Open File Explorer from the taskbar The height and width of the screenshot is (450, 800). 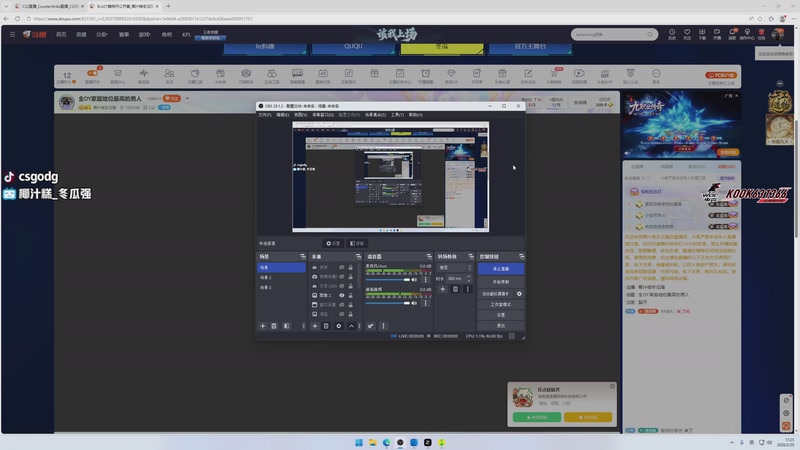[372, 442]
